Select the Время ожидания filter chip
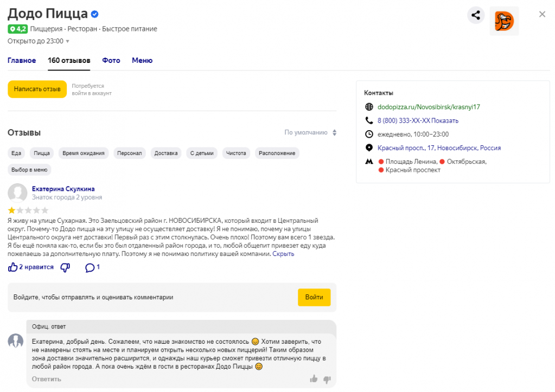 click(84, 153)
